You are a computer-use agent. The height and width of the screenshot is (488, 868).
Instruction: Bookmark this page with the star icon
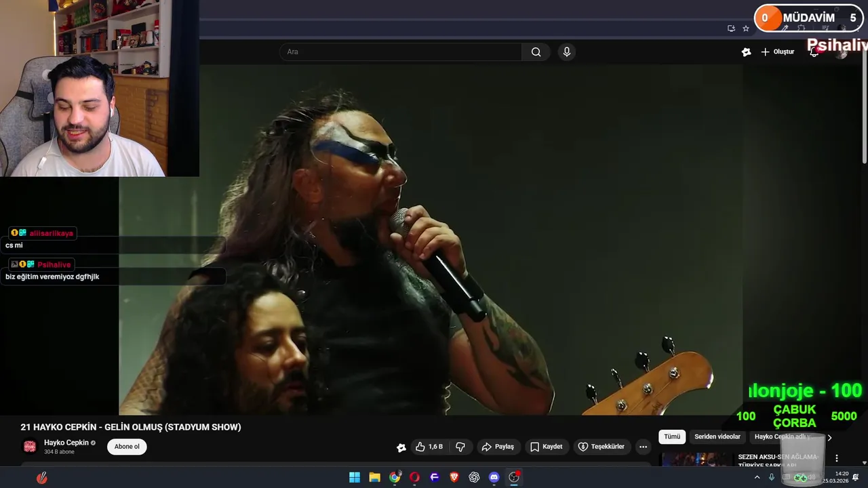(x=746, y=28)
